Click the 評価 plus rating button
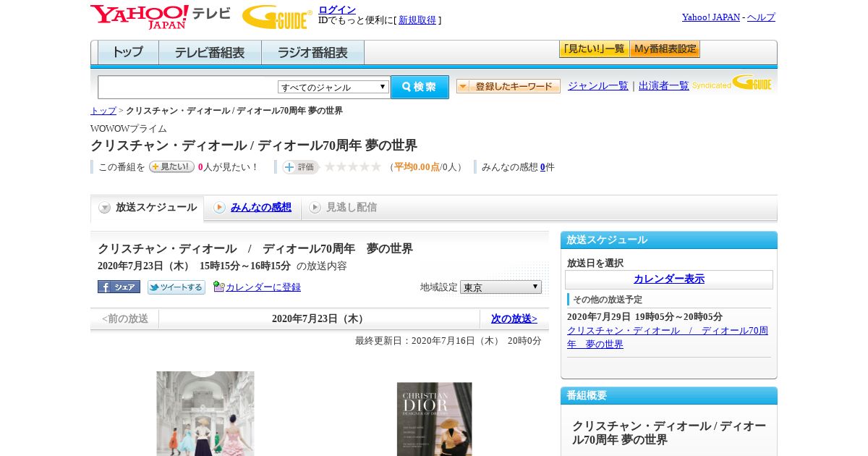Screen dimensions: 868x456 coord(300,167)
